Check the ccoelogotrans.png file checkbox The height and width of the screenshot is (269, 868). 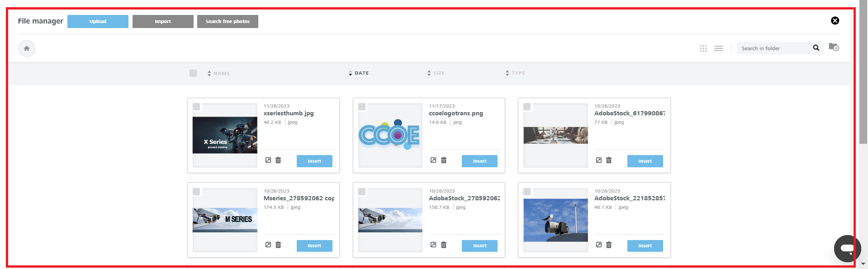[x=362, y=107]
